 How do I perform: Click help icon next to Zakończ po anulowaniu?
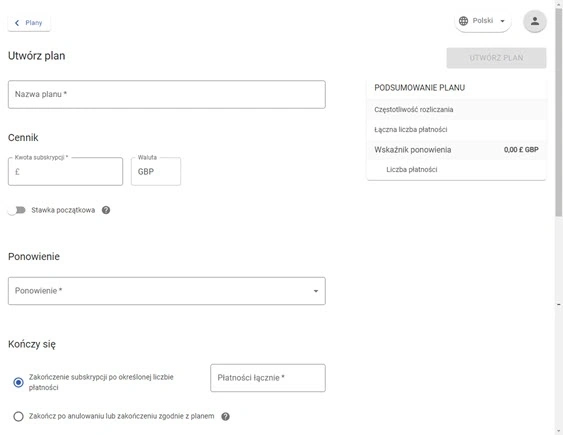(225, 417)
